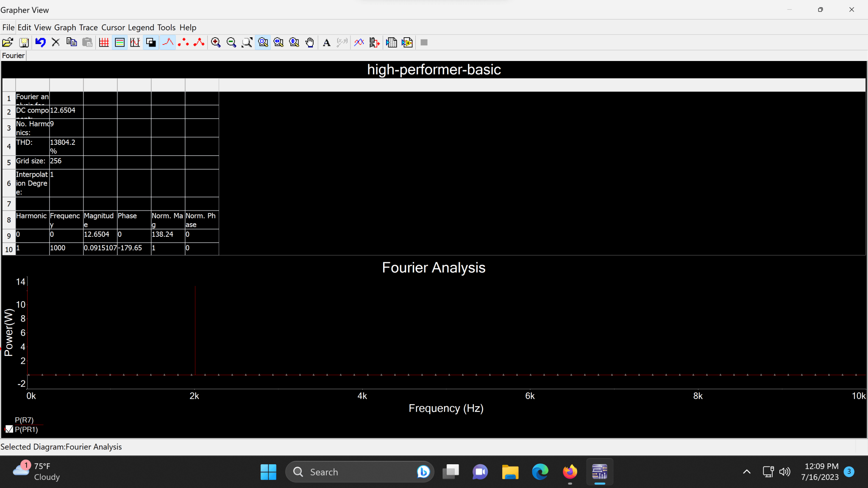Open file with the folder icon
The height and width of the screenshot is (488, 868).
(x=8, y=42)
